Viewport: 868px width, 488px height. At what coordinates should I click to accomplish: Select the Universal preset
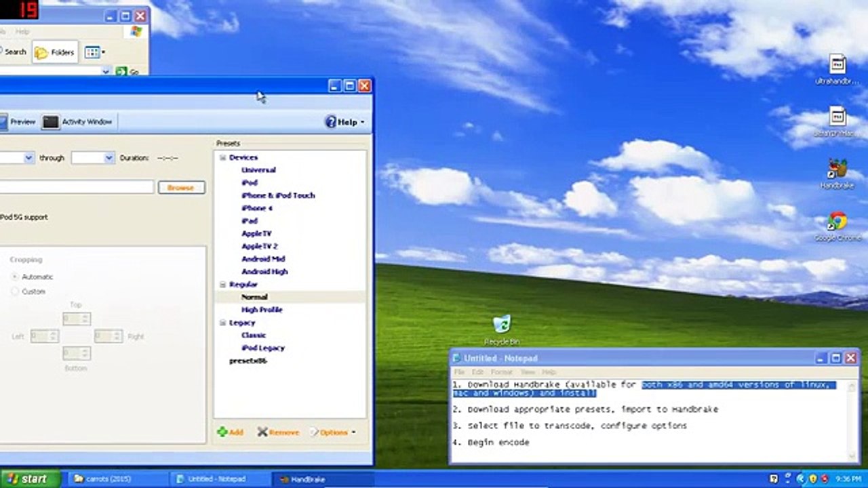(258, 170)
